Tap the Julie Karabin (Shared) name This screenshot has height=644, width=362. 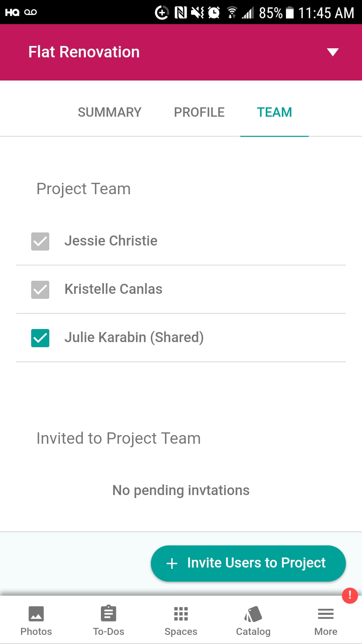pos(134,337)
